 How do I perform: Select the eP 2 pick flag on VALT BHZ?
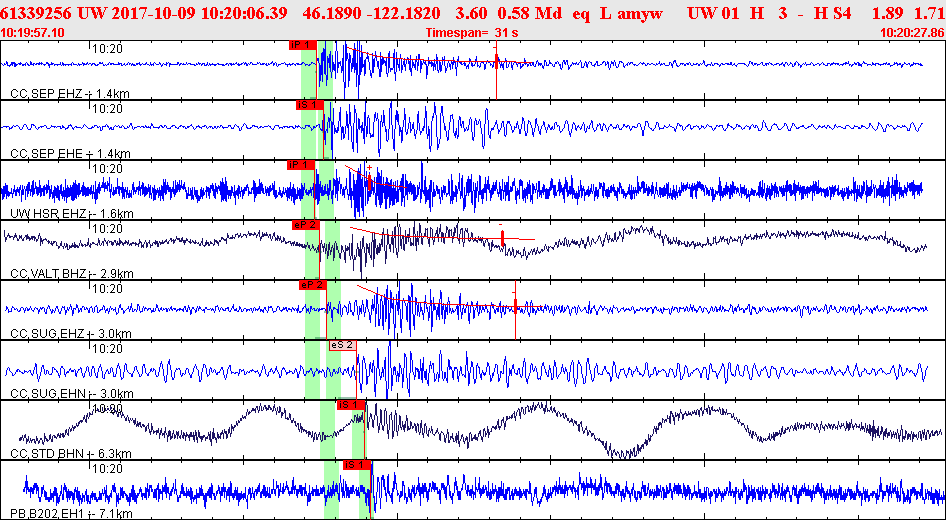[x=305, y=225]
